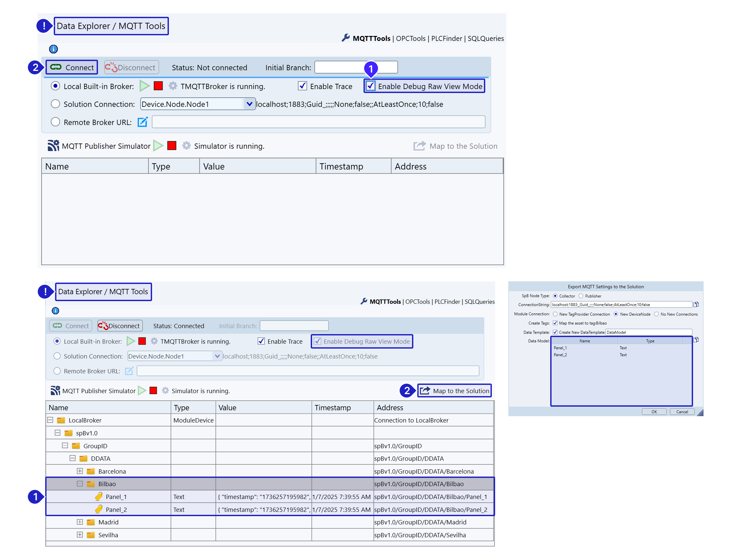The height and width of the screenshot is (560, 730).
Task: Switch to SQLQueries in bottom panel
Action: (x=479, y=301)
